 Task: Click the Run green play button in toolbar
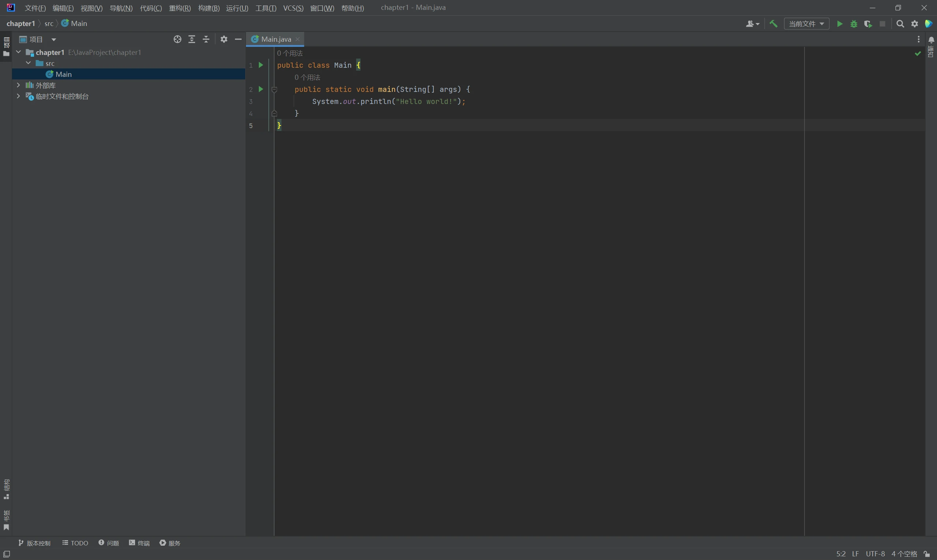pos(840,24)
